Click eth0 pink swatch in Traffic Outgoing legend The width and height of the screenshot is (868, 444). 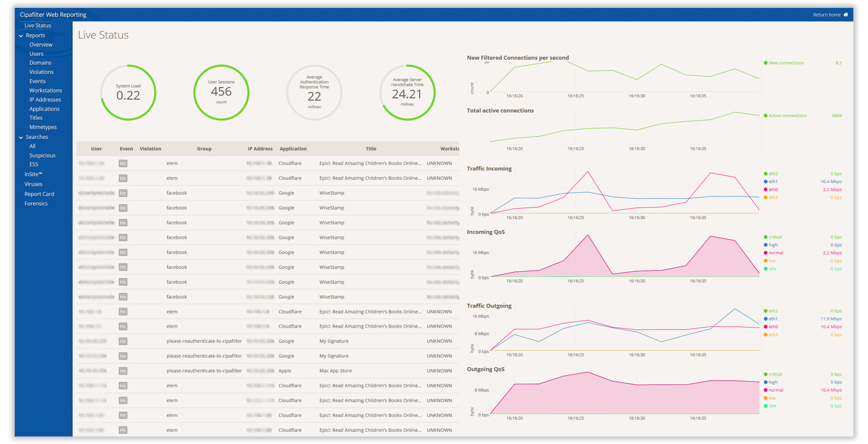pyautogui.click(x=765, y=327)
